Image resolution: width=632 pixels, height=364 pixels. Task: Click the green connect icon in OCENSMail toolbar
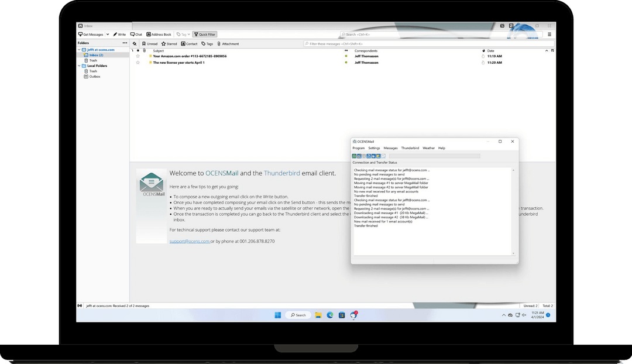coord(355,156)
